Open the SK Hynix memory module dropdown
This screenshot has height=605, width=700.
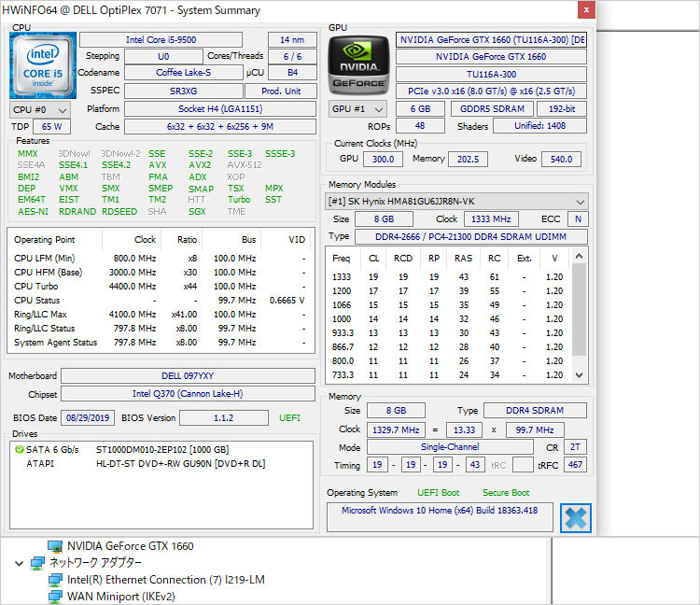456,202
